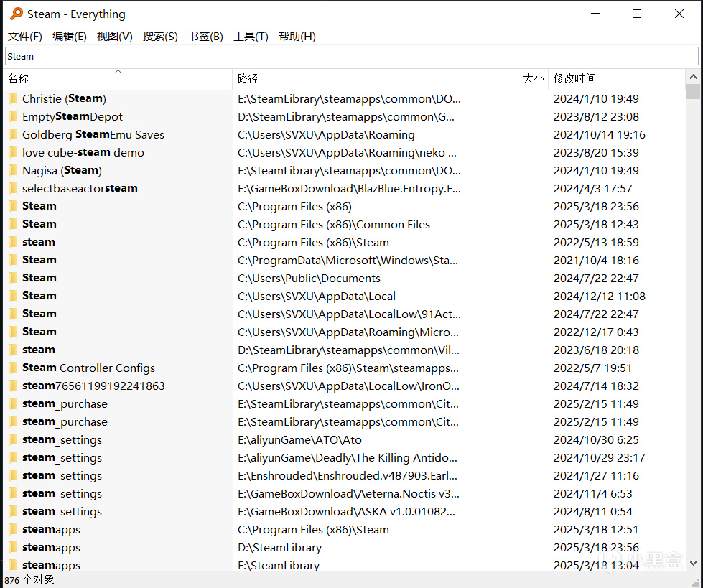Click path C:\Users\SVXU\AppData\Roaming
This screenshot has height=588, width=703.
pos(326,134)
